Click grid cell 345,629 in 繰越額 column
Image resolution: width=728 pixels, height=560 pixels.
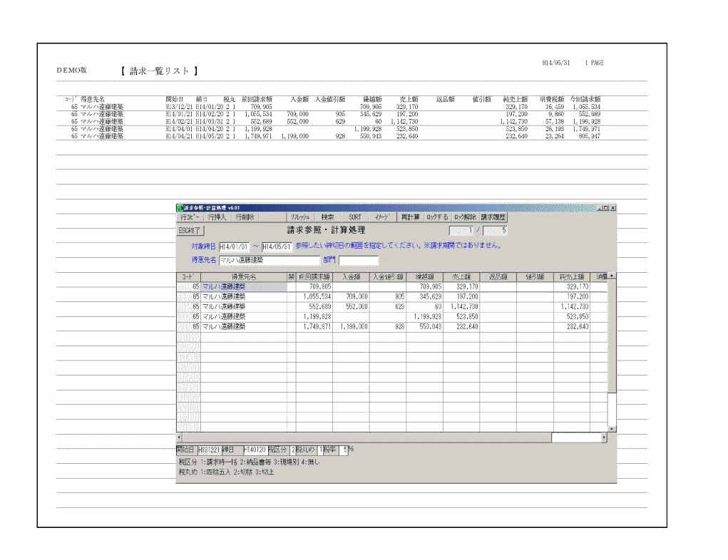click(x=424, y=296)
